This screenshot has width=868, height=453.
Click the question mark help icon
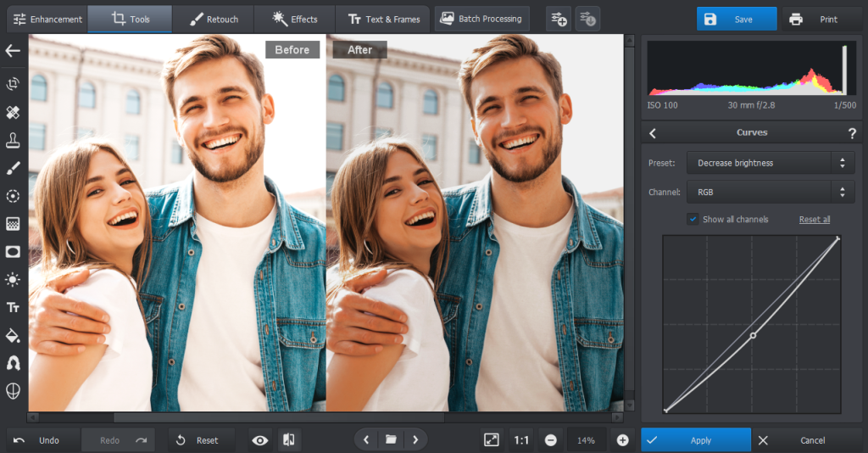click(x=852, y=133)
